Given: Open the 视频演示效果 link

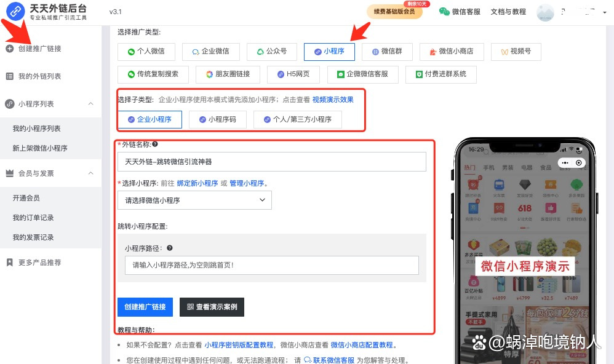Looking at the screenshot, I should [x=333, y=100].
